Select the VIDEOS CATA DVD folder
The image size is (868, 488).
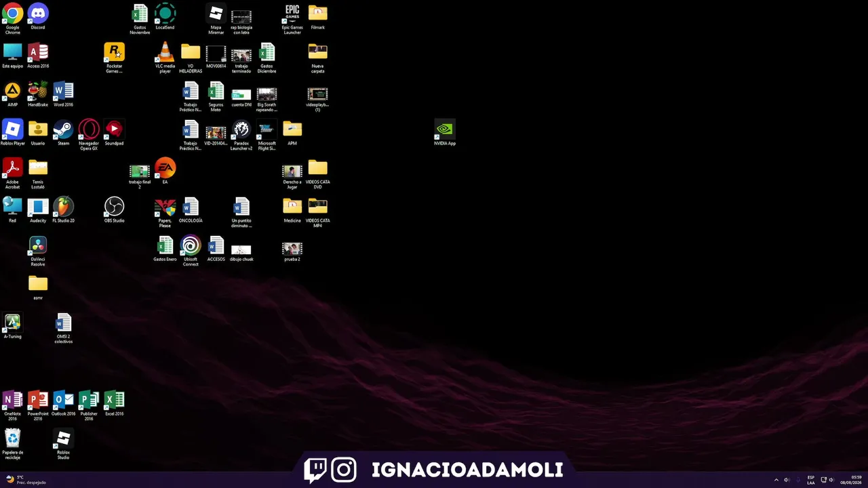(x=317, y=168)
